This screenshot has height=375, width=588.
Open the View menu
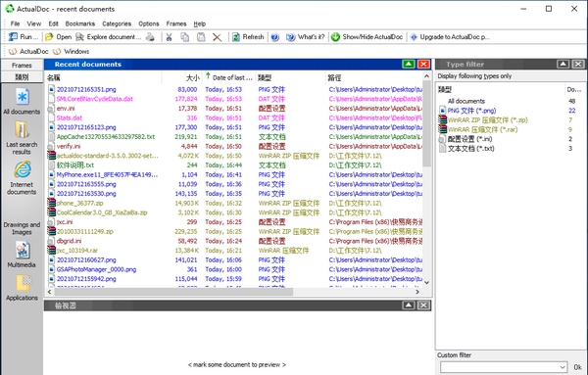(x=33, y=23)
